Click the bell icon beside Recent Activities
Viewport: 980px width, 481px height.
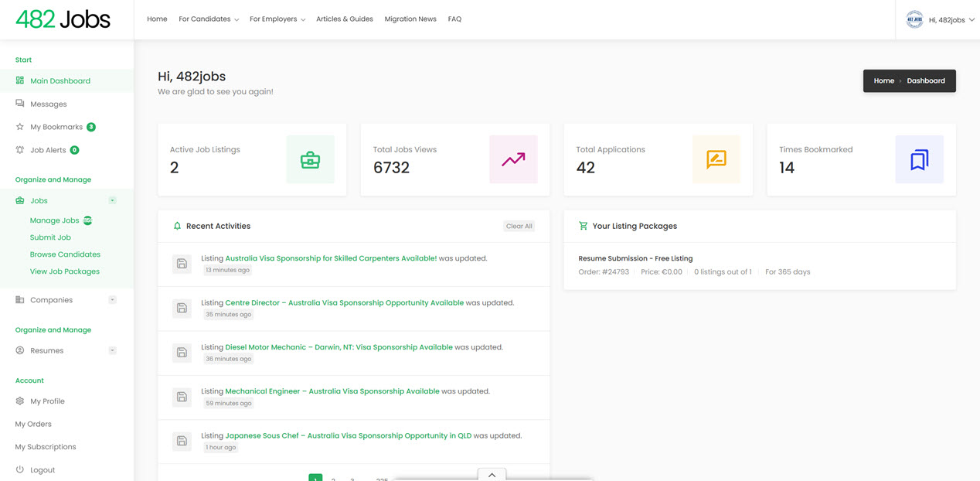point(177,227)
